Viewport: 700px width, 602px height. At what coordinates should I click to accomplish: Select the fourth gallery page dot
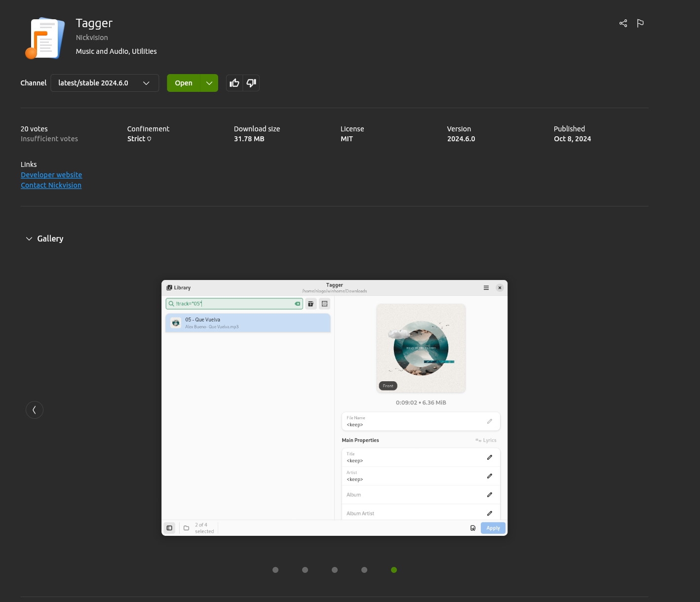tap(364, 570)
